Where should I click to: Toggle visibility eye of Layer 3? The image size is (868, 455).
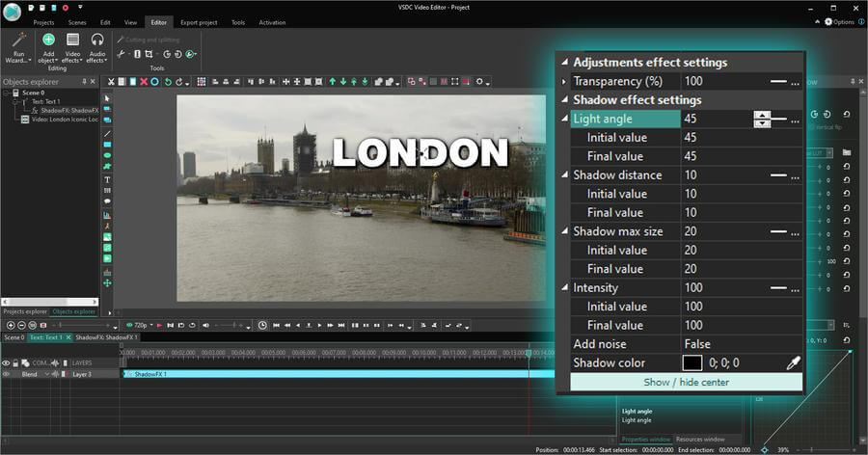click(6, 374)
